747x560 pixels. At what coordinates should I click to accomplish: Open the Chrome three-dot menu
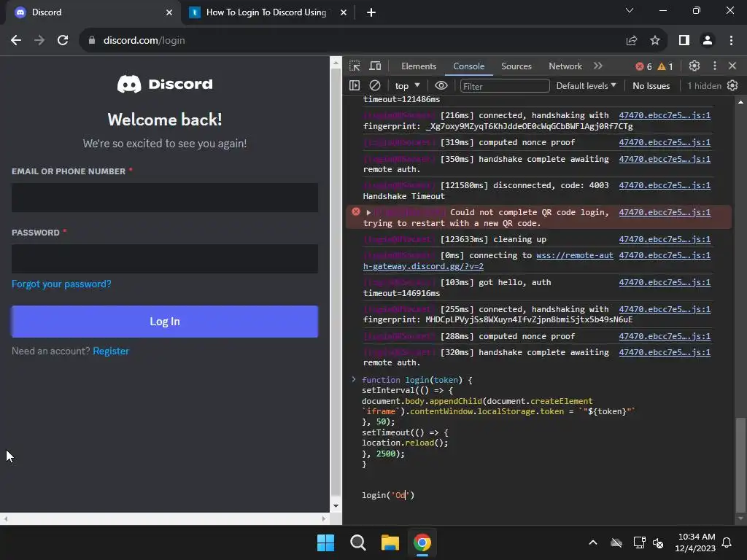(x=731, y=41)
